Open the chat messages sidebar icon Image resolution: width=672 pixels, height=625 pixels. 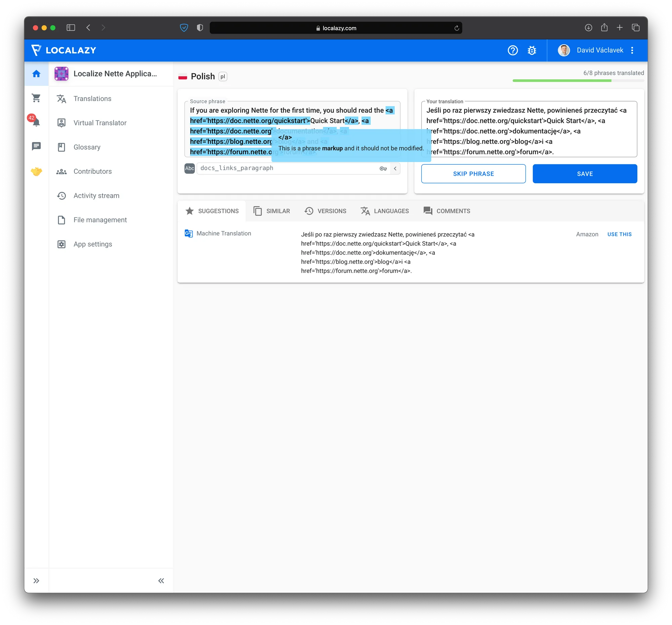(36, 146)
